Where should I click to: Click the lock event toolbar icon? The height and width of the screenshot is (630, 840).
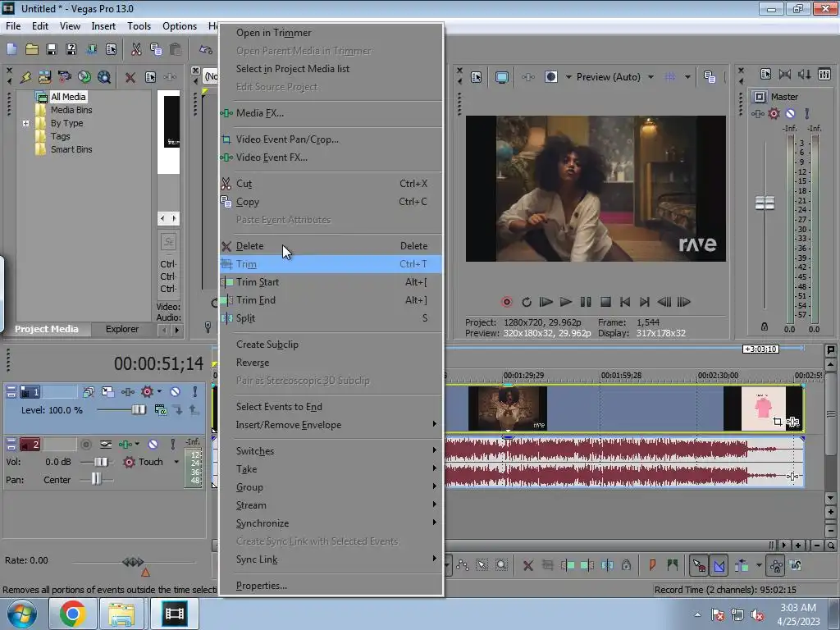626,565
